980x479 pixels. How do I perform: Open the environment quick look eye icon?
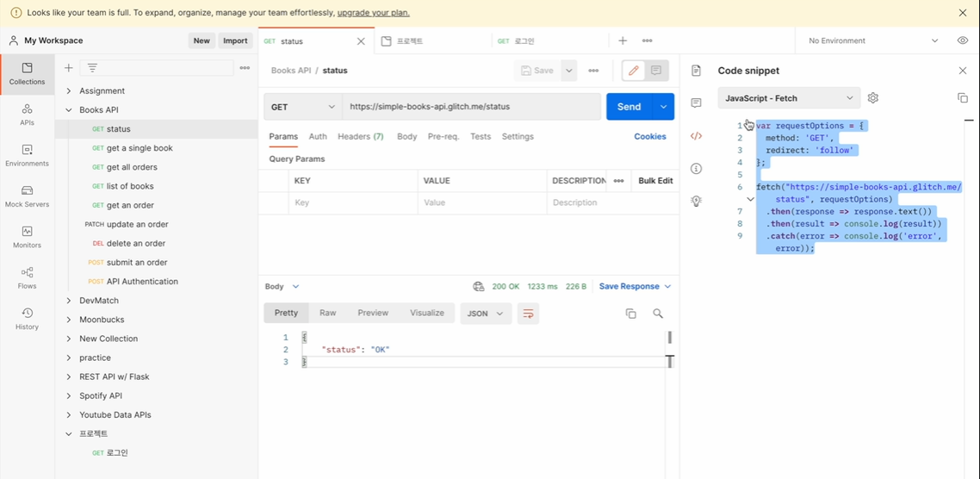click(x=963, y=40)
